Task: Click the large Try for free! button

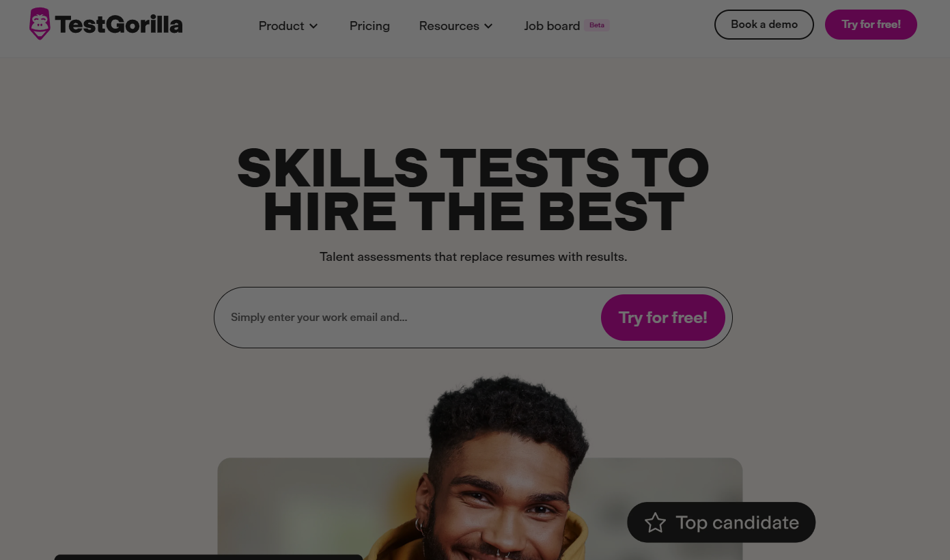Action: 662,318
